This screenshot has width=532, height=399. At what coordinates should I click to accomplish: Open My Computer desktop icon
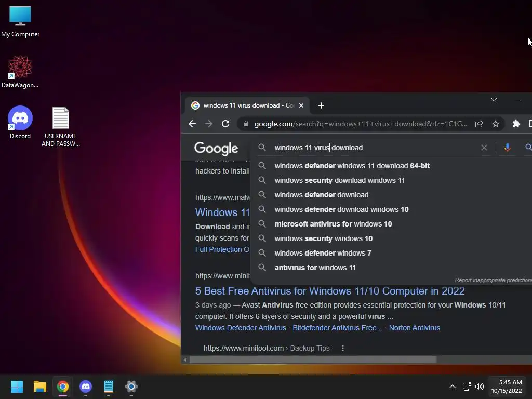tap(20, 21)
